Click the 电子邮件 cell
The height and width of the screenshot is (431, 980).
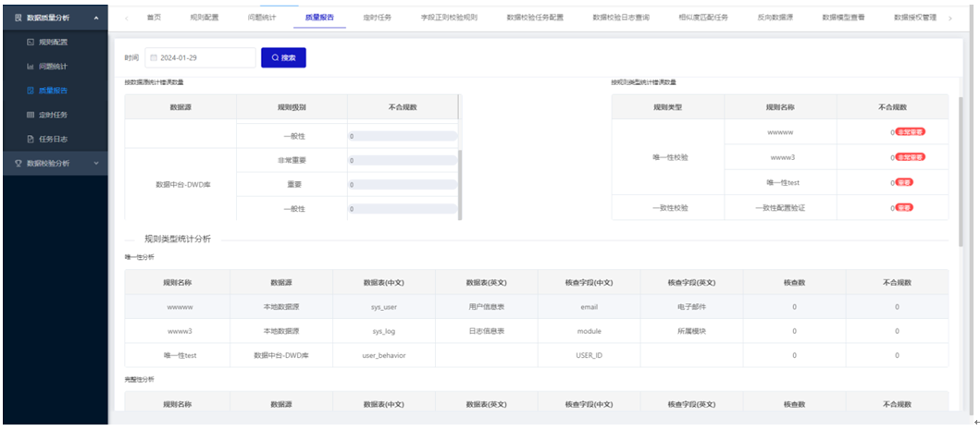pos(692,307)
